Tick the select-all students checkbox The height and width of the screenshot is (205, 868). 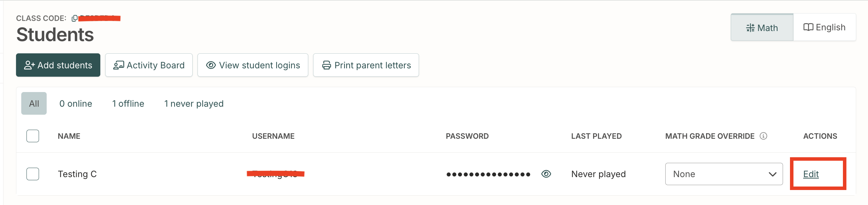pyautogui.click(x=33, y=136)
